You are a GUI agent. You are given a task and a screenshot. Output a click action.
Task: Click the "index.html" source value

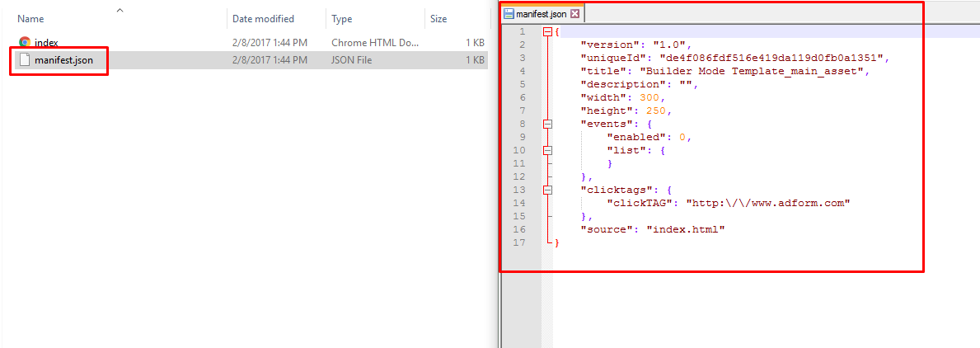click(686, 229)
